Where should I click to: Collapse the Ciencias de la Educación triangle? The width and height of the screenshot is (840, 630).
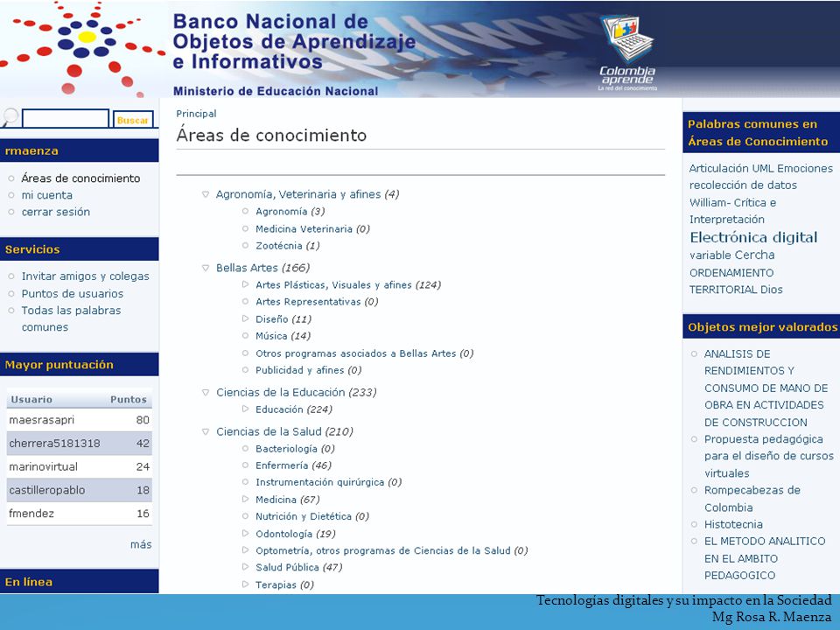click(205, 393)
